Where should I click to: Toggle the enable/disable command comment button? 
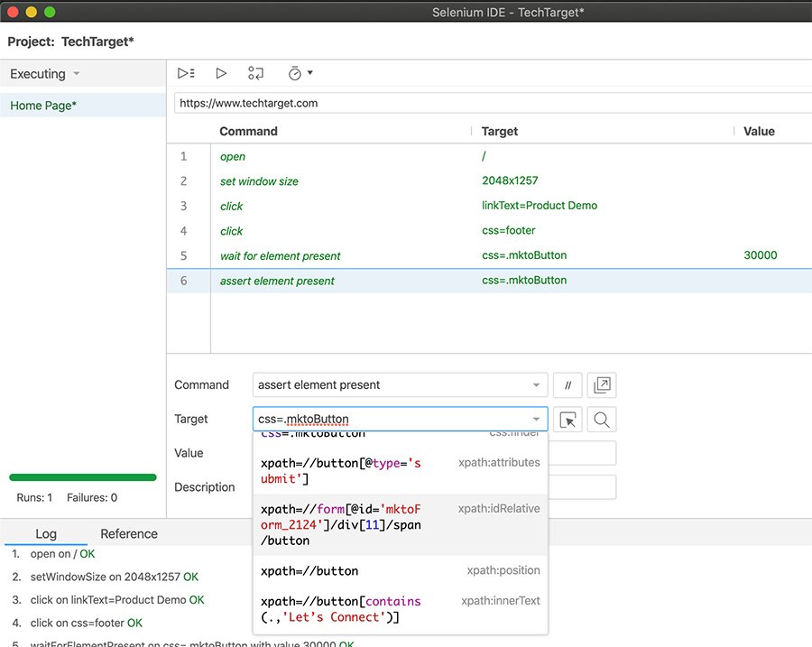pyautogui.click(x=567, y=385)
